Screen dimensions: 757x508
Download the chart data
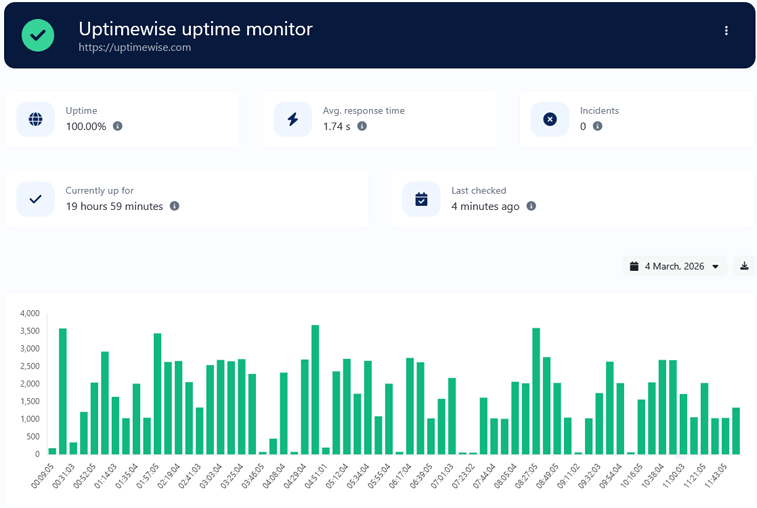(x=744, y=266)
